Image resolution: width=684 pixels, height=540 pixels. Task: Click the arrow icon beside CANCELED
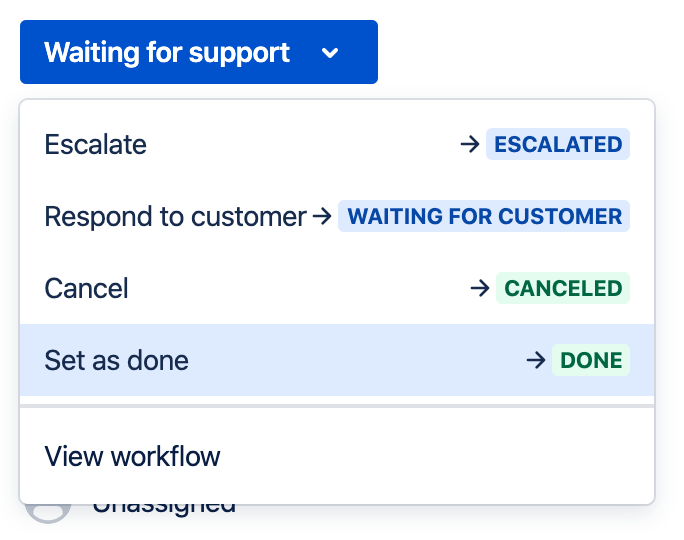(x=480, y=288)
